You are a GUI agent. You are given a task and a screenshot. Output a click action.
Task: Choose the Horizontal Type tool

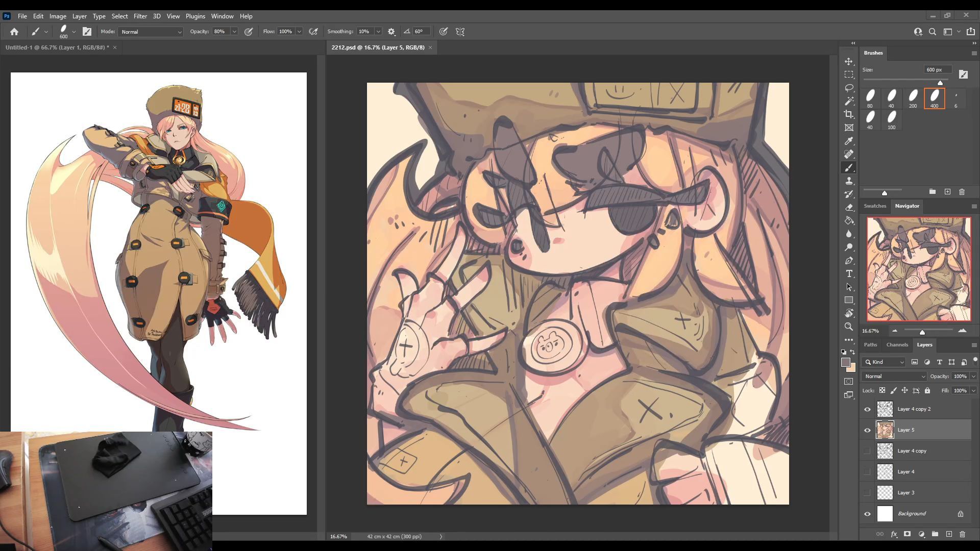coord(849,274)
